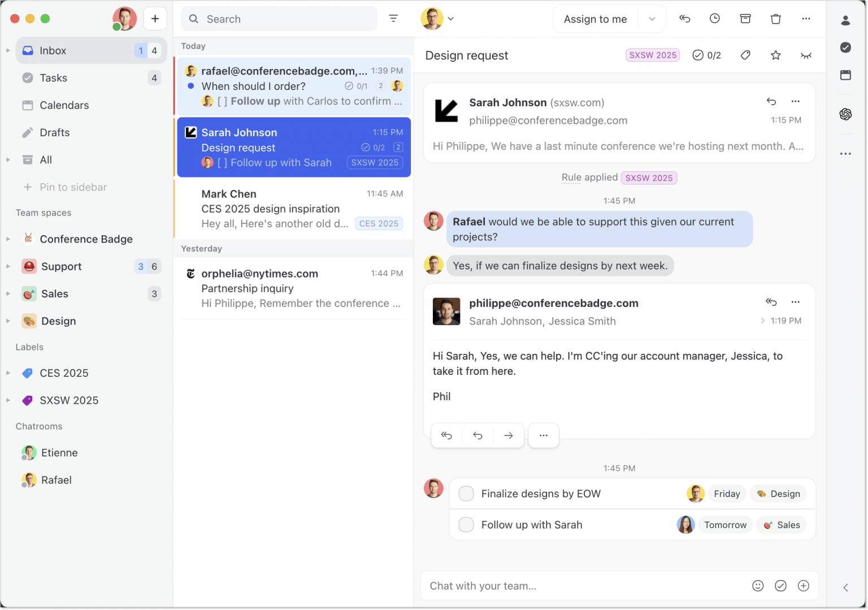868x610 pixels.
Task: Star the Design request conversation
Action: click(776, 55)
